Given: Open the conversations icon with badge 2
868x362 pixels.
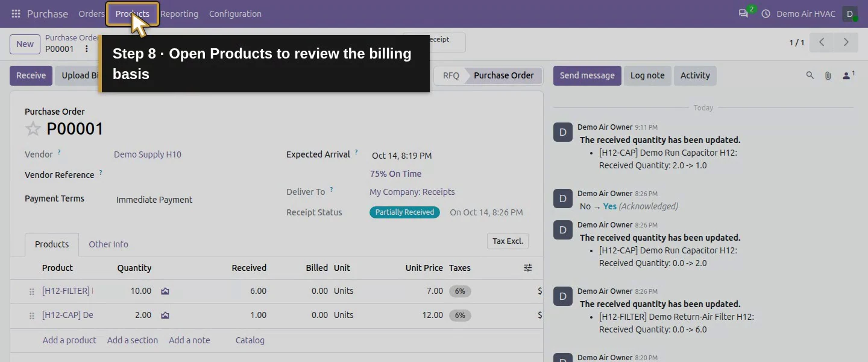Looking at the screenshot, I should (744, 13).
